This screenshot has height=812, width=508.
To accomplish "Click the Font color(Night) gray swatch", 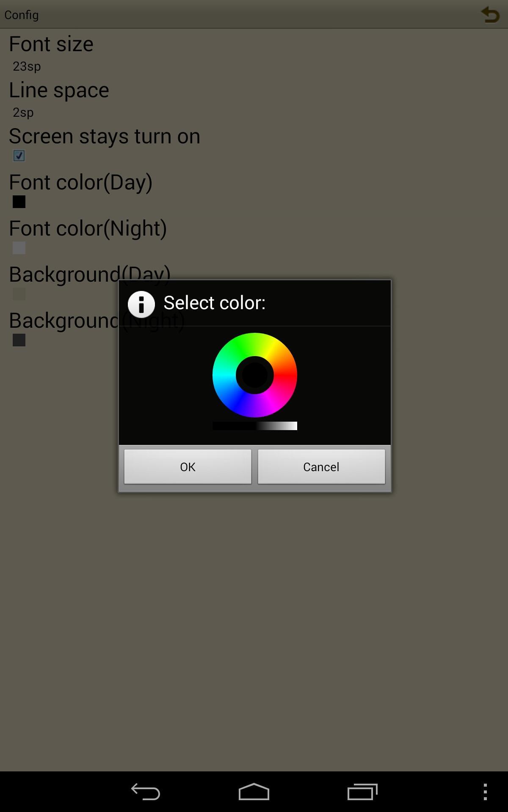I will [x=19, y=248].
